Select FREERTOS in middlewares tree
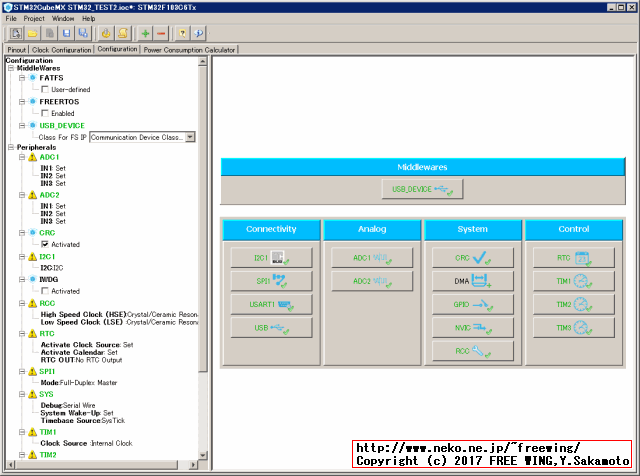The height and width of the screenshot is (476, 640). pos(59,102)
